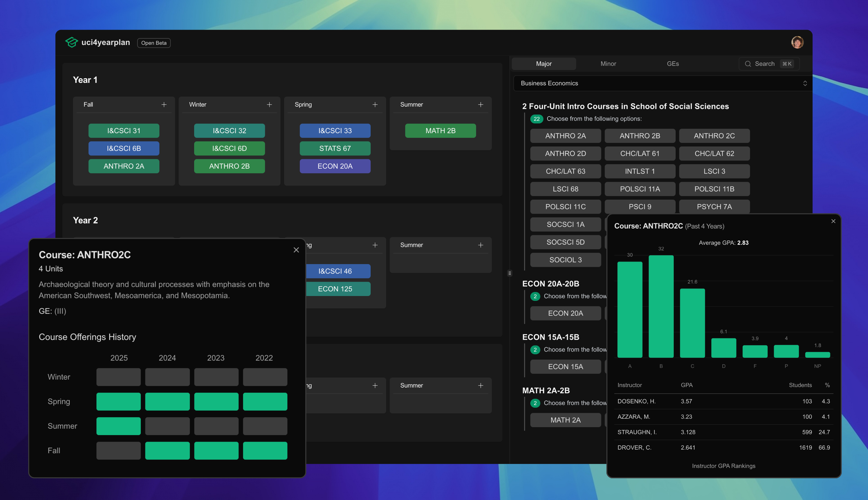Screen dimensions: 868x500
Task: Select the I&CSCI 32 course chip
Action: (x=229, y=130)
